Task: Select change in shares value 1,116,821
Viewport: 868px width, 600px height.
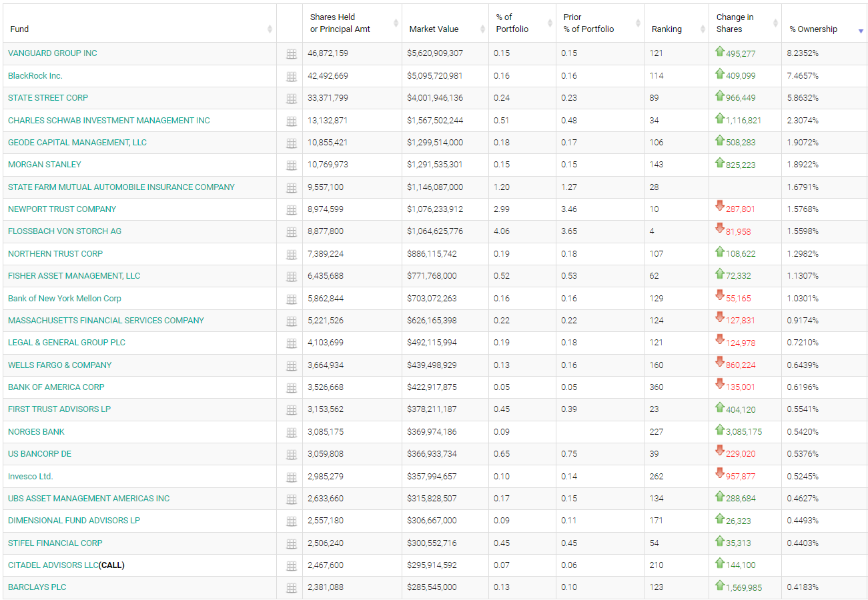Action: click(743, 121)
